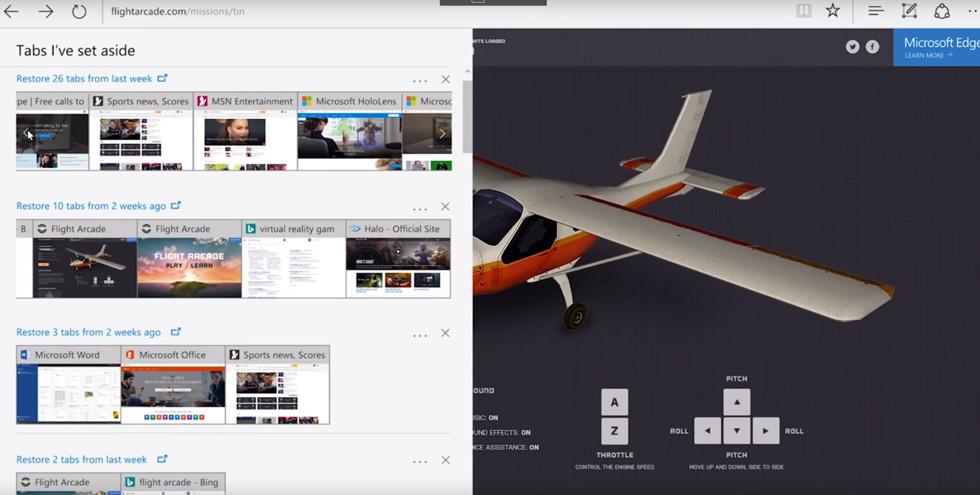Click Microsoft Edge Learn More banner

tap(937, 47)
